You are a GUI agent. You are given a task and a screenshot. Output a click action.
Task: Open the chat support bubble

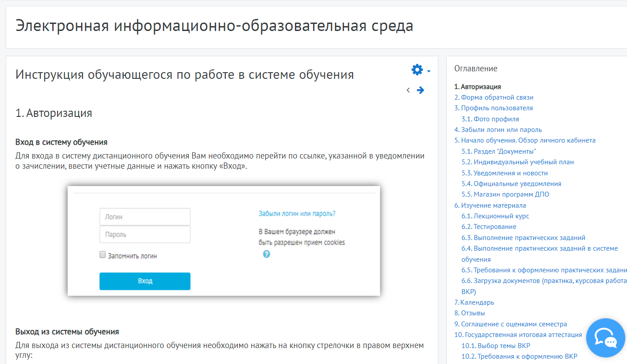tap(605, 338)
